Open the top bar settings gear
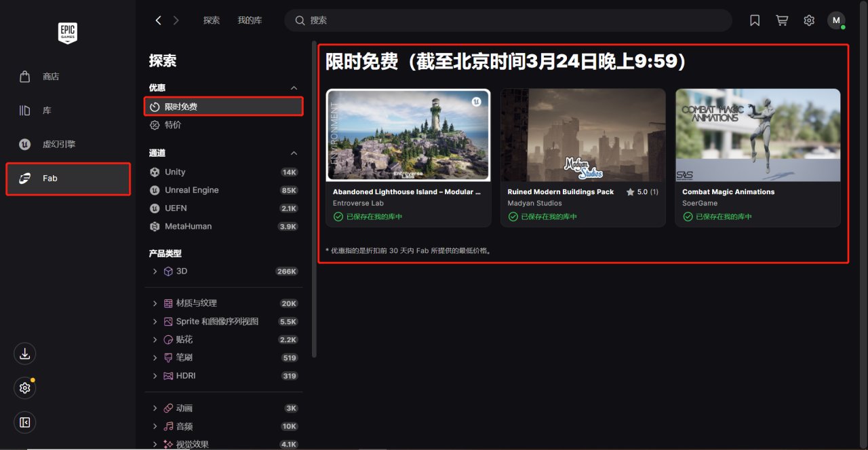 pos(809,20)
